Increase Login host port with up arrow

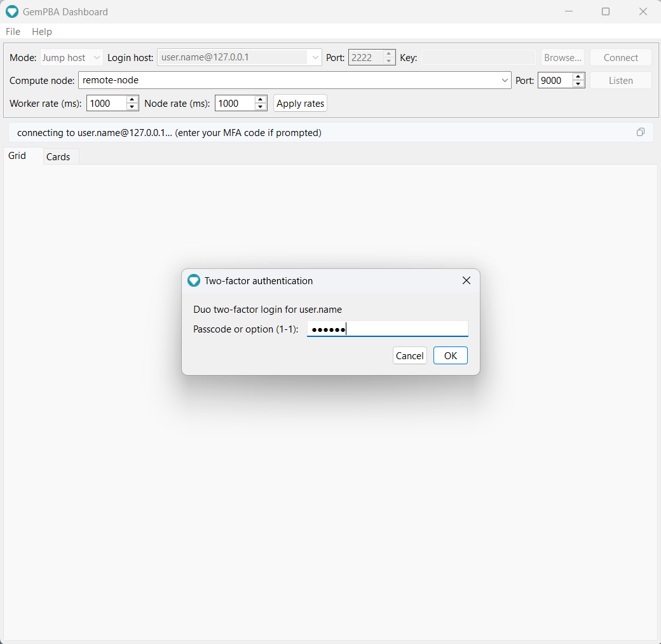pyautogui.click(x=389, y=54)
